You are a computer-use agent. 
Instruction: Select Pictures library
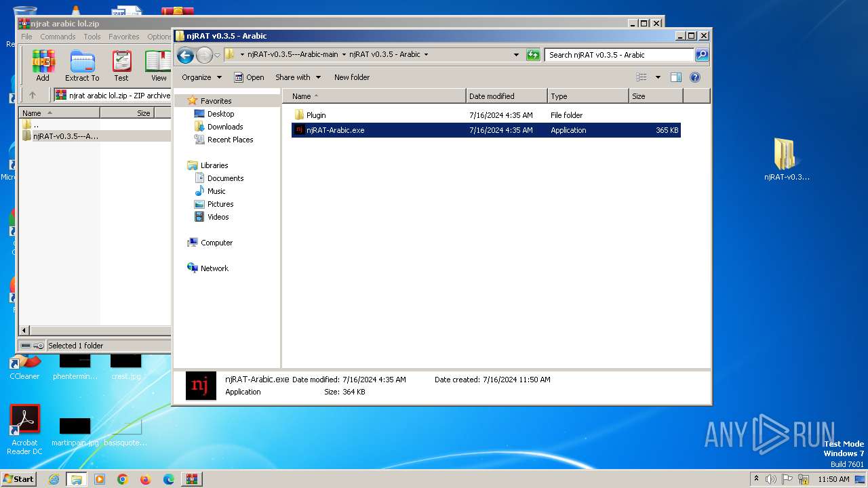[x=220, y=204]
